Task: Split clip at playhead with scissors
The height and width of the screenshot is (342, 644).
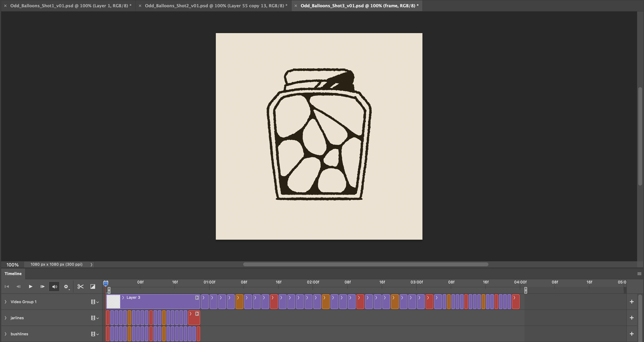Action: (x=80, y=287)
